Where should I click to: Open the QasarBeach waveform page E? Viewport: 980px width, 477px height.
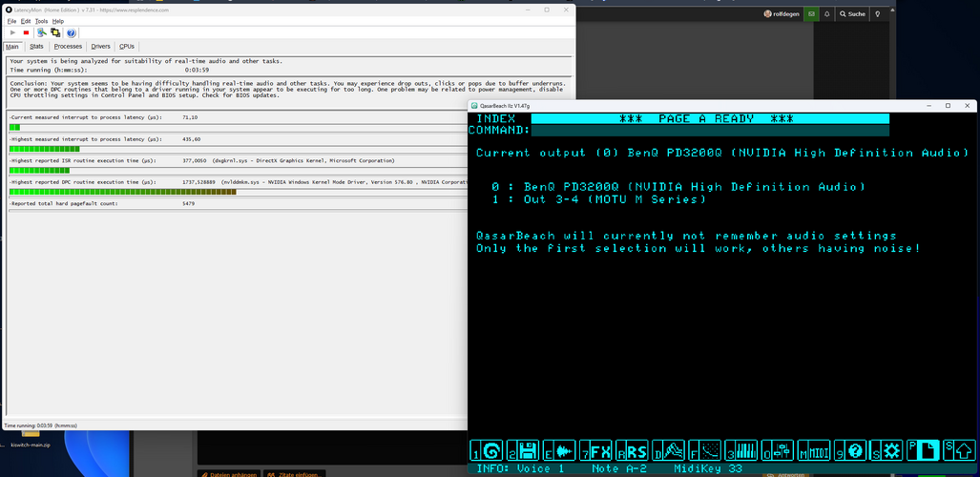tap(559, 450)
